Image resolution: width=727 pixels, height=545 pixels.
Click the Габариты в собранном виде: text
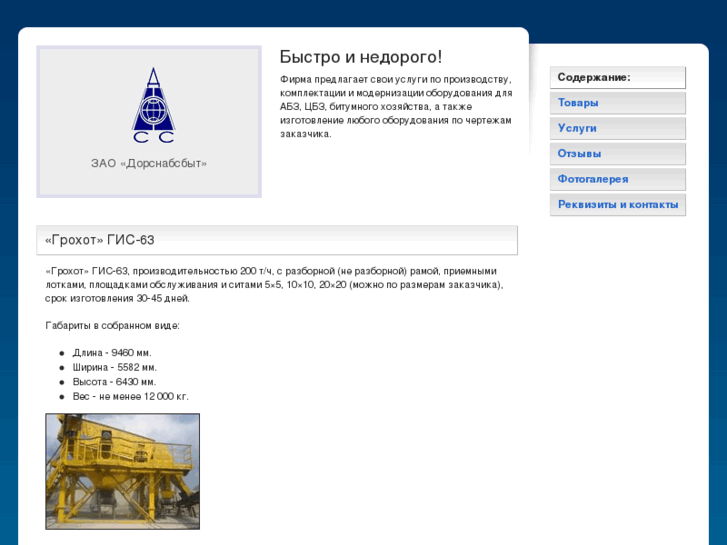click(x=112, y=326)
